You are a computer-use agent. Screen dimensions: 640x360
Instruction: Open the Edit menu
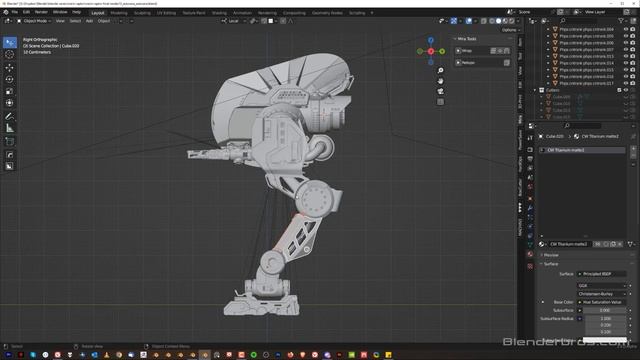tap(26, 12)
